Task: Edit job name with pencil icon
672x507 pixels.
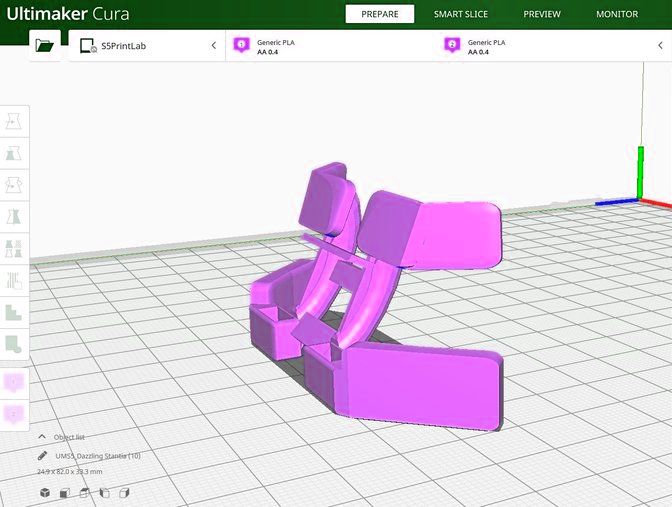Action: (42, 456)
